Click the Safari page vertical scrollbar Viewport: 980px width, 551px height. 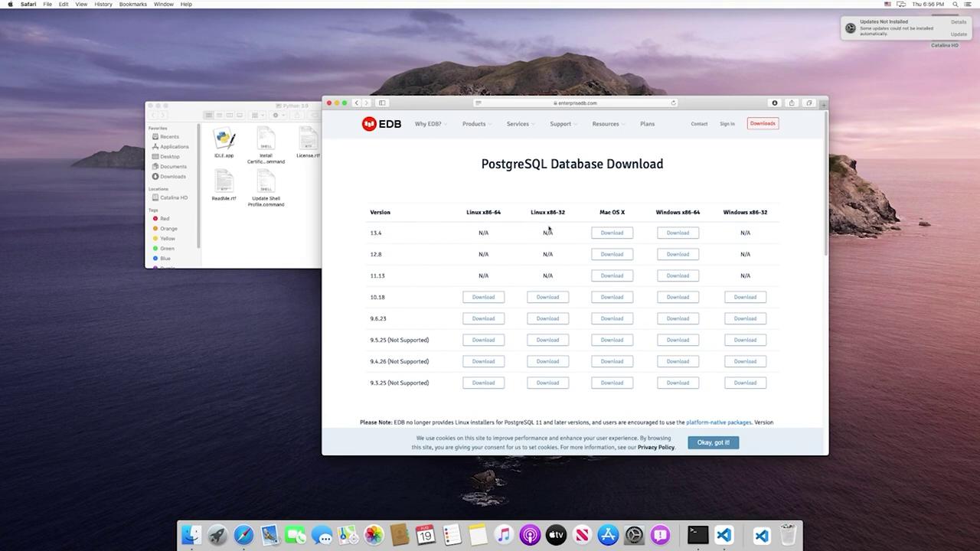(x=825, y=184)
